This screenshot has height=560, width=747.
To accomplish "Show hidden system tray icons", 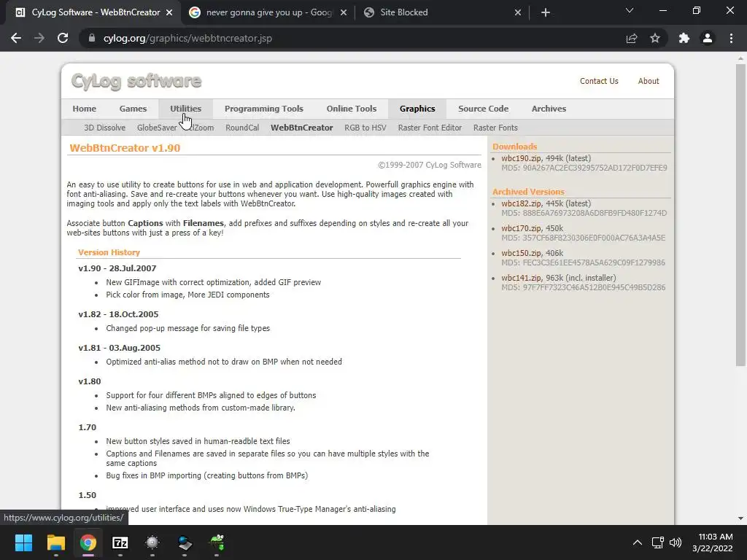I will [x=637, y=542].
